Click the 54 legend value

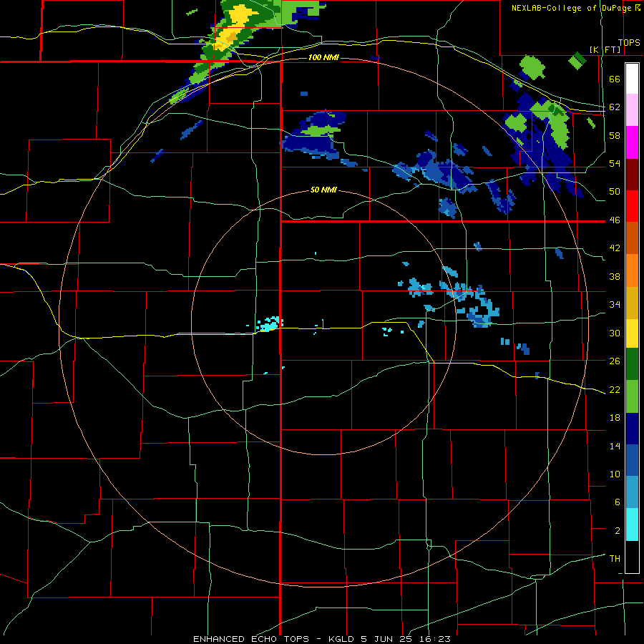[x=615, y=163]
